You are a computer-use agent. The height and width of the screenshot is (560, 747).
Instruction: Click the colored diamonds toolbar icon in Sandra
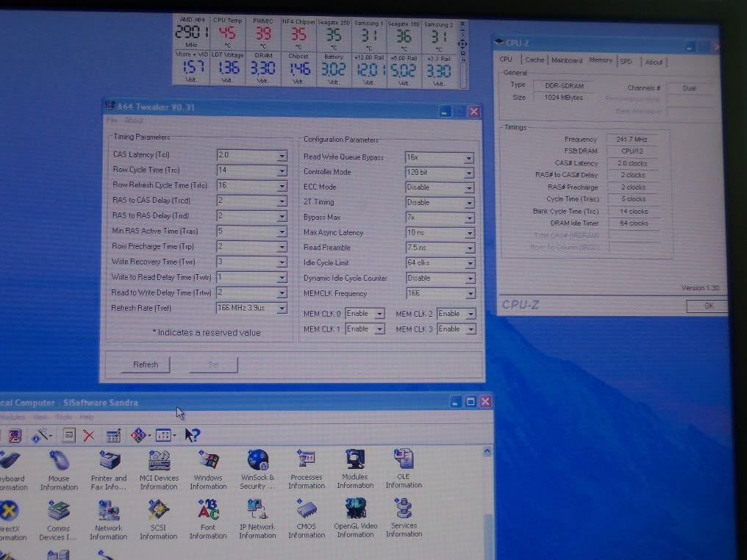point(139,435)
